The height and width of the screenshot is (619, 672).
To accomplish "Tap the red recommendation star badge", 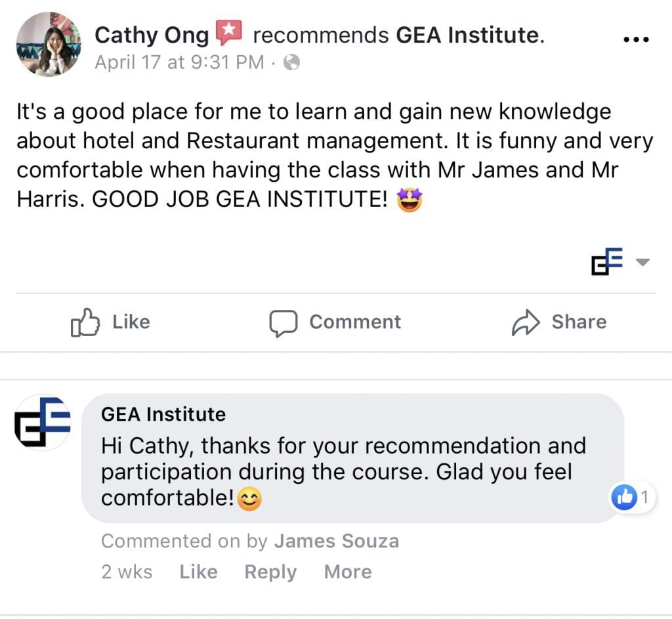I will tap(229, 33).
